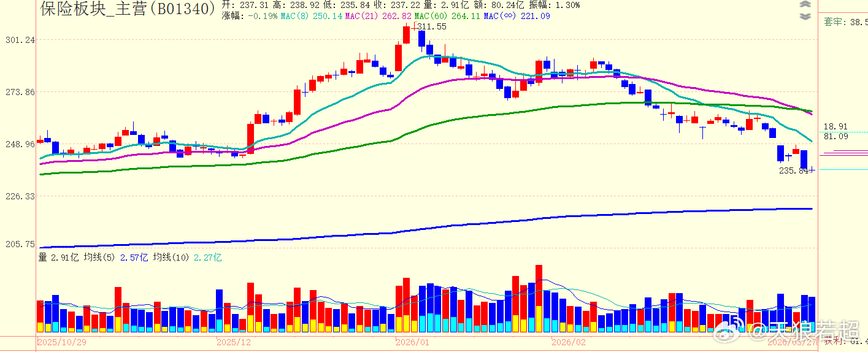The height and width of the screenshot is (352, 868).
Task: Click the 套牢: 38.5 value in side panel
Action: pyautogui.click(x=846, y=22)
